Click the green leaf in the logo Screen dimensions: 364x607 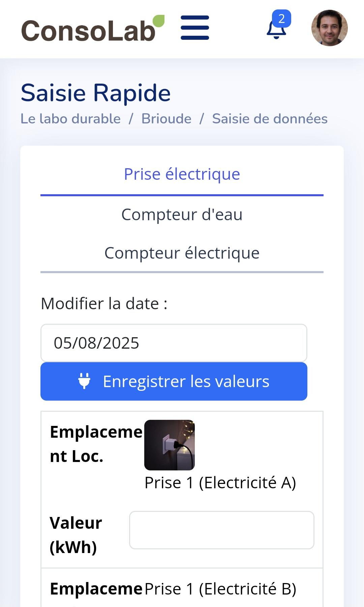pos(158,21)
